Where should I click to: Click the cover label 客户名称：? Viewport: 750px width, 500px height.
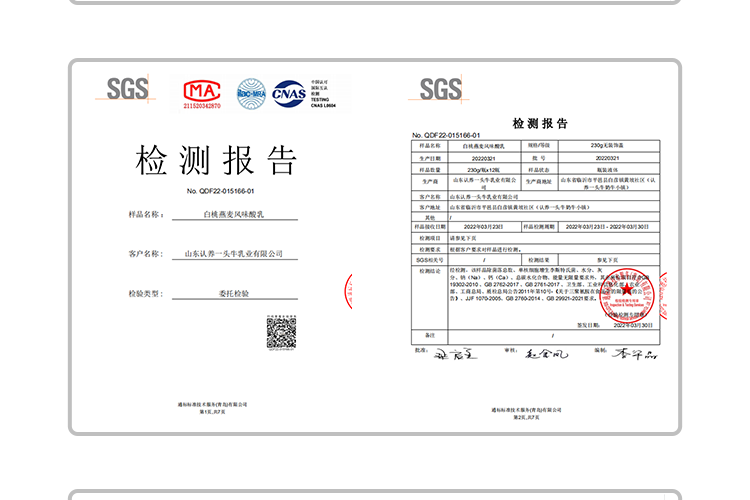[x=146, y=254]
